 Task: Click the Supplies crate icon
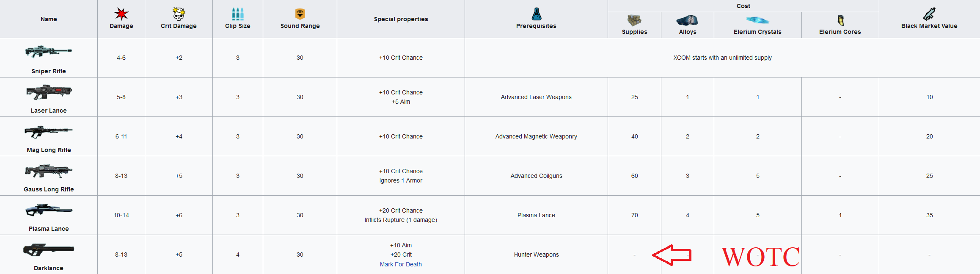pyautogui.click(x=634, y=20)
